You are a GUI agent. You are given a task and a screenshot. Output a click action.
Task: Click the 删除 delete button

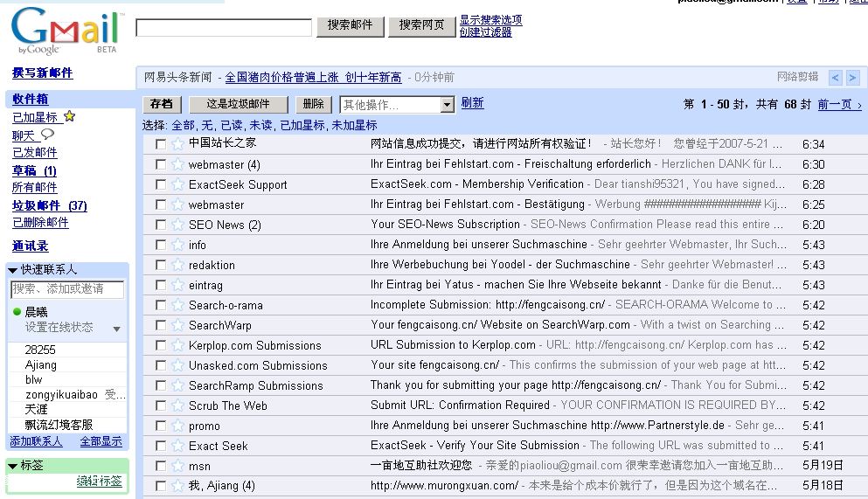pos(314,104)
